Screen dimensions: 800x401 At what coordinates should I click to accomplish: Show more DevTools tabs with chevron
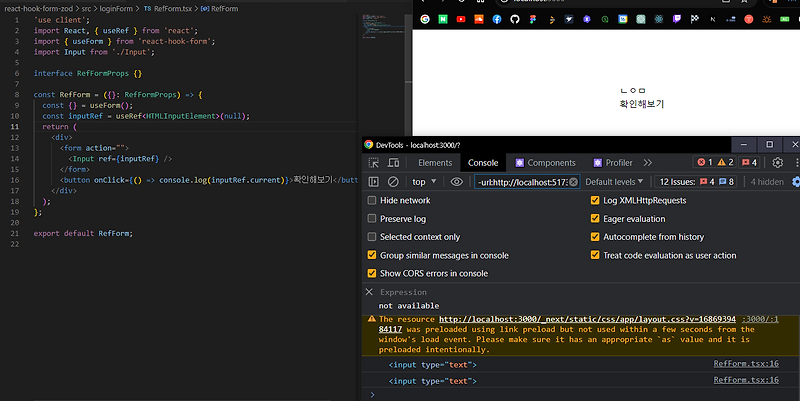coord(648,162)
